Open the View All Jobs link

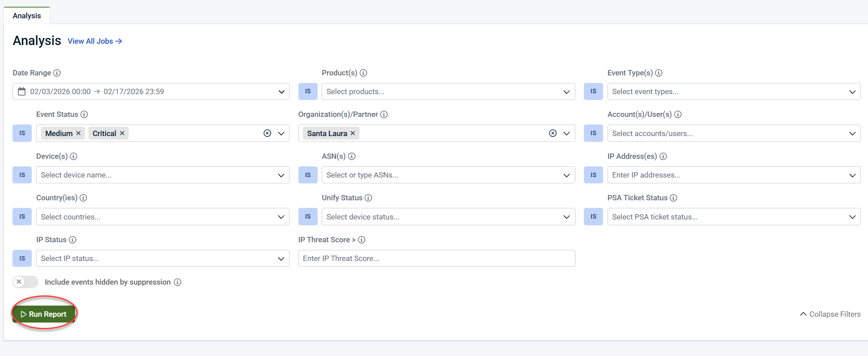[95, 41]
